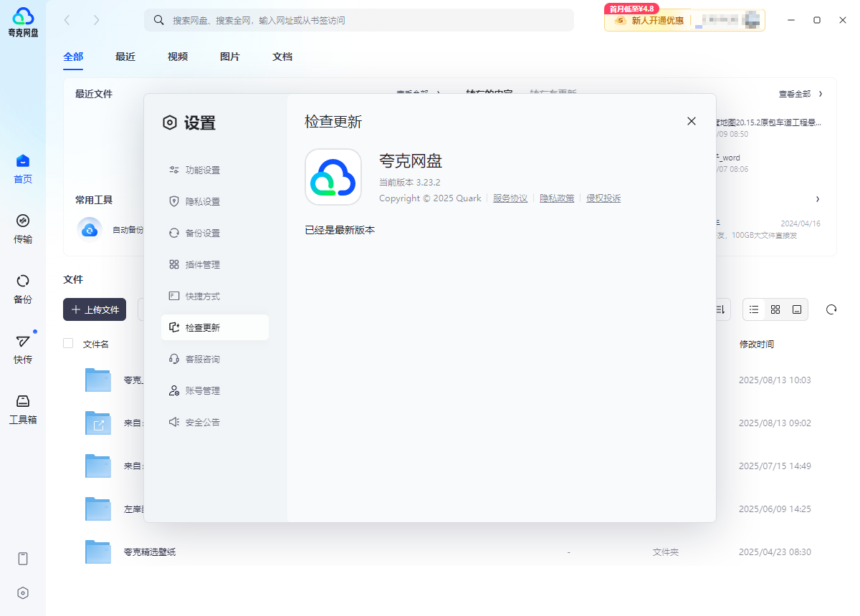Screen dimensions: 860x616
Task: Click the date 2025/08/13 10:03
Action: (775, 380)
